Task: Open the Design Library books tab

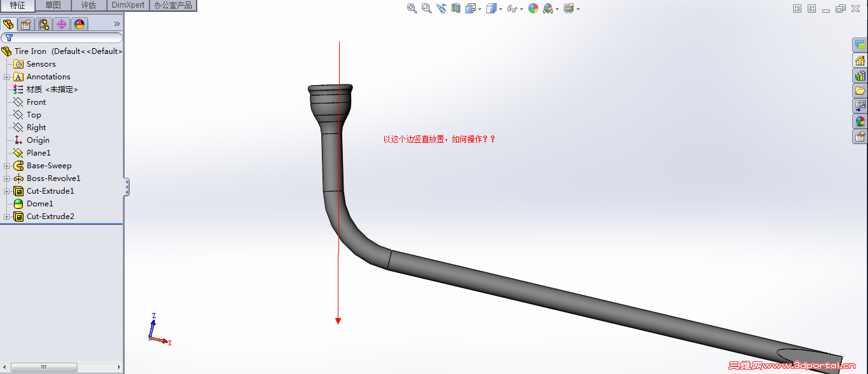Action: point(860,76)
